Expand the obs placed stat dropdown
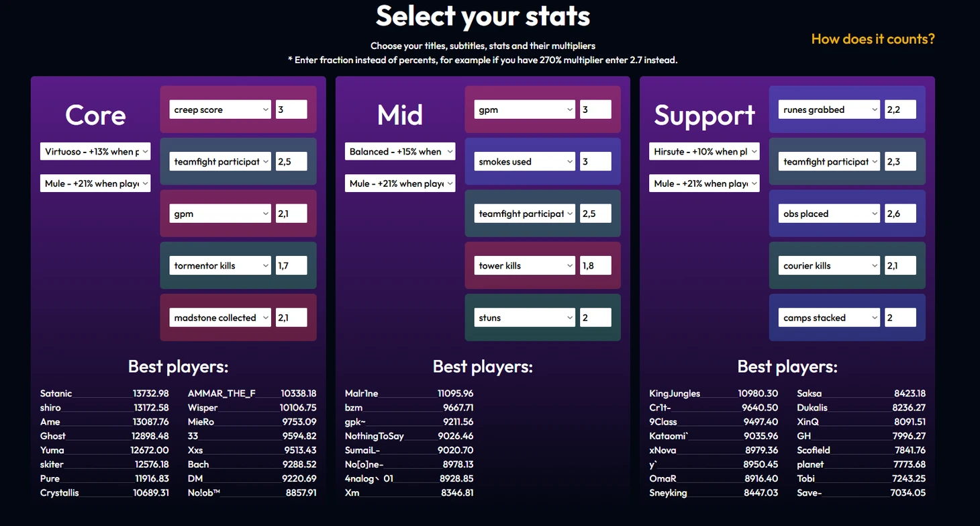 tap(829, 214)
